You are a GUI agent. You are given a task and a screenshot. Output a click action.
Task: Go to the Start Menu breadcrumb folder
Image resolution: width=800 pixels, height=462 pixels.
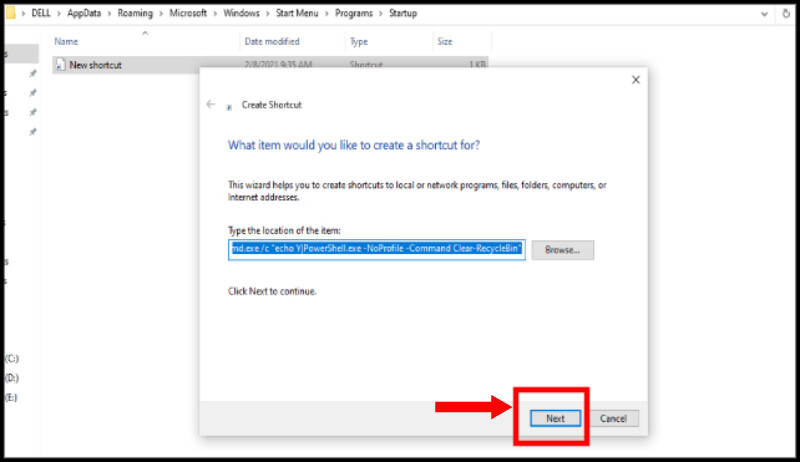click(297, 13)
